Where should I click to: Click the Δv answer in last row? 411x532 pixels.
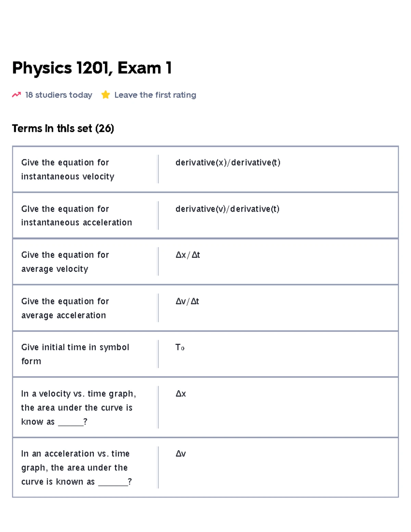coord(181,454)
